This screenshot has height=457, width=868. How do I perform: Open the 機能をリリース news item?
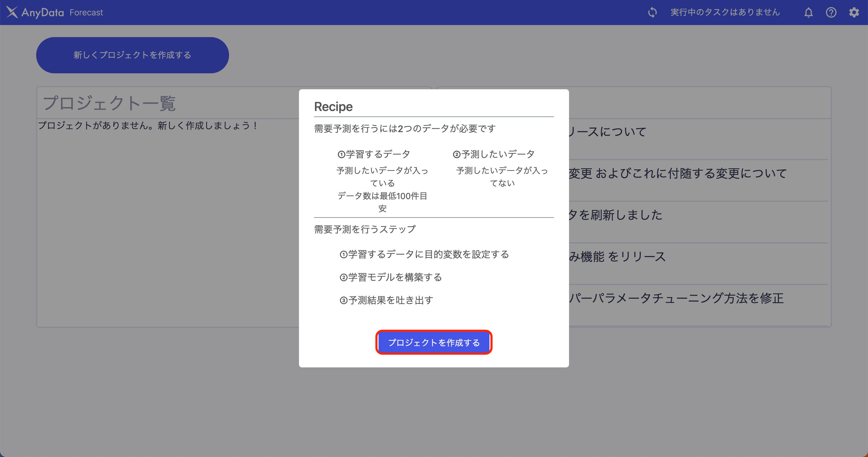pos(620,257)
